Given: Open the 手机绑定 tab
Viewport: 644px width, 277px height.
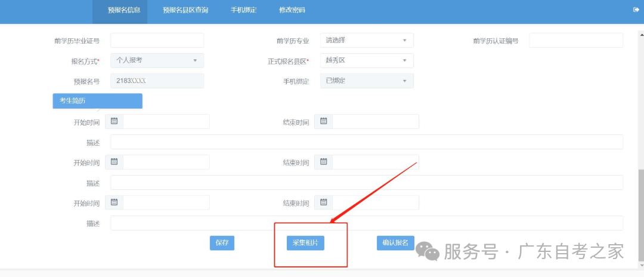Looking at the screenshot, I should [x=243, y=10].
